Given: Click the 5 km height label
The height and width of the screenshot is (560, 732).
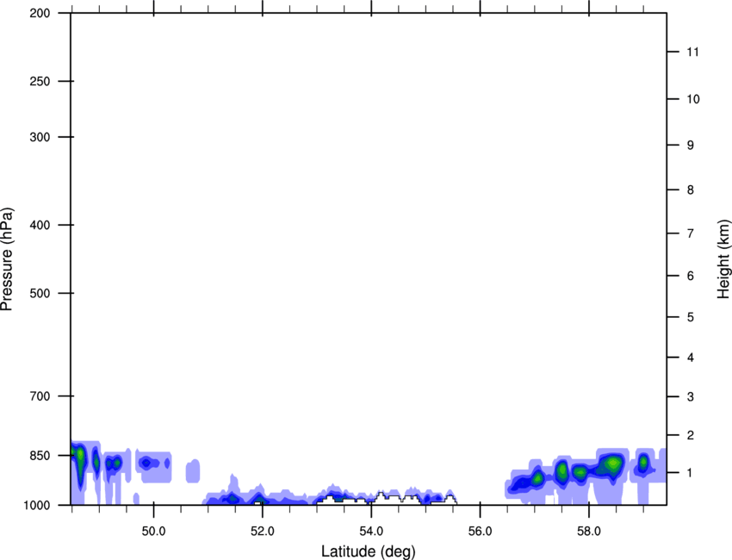Looking at the screenshot, I should [x=691, y=317].
